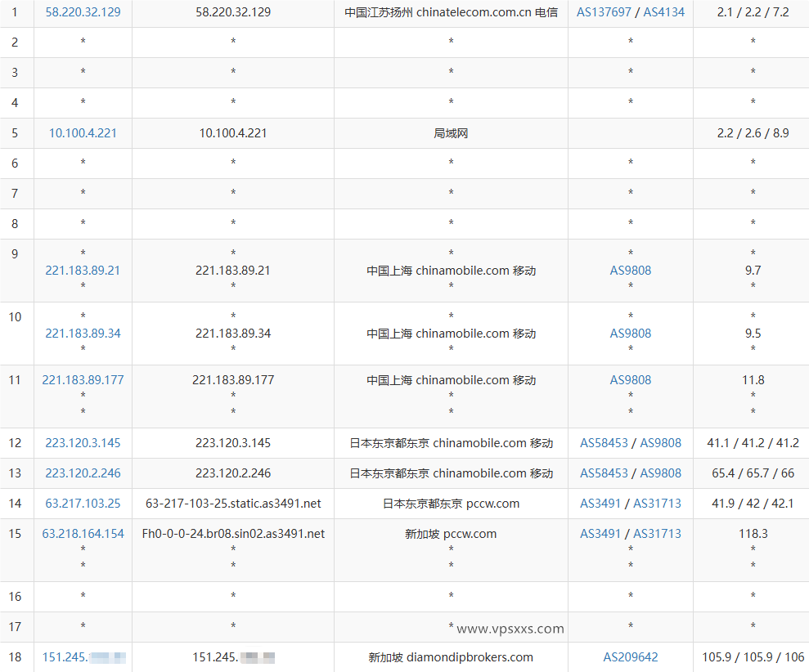Select latency text 2.2 / 2.6 / 8.9

[753, 133]
